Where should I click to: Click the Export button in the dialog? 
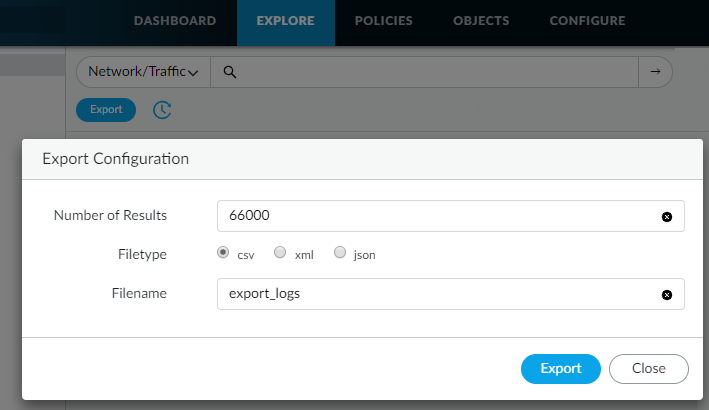560,368
